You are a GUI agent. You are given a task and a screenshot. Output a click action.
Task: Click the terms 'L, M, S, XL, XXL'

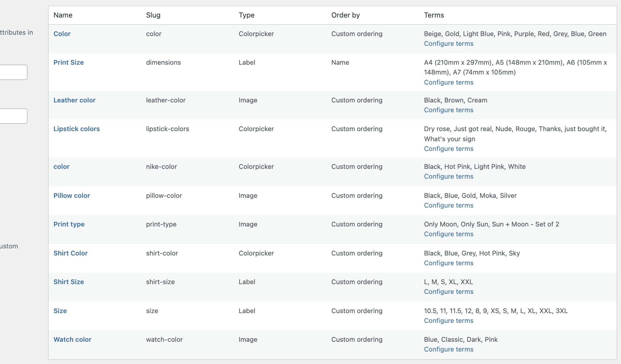click(448, 282)
